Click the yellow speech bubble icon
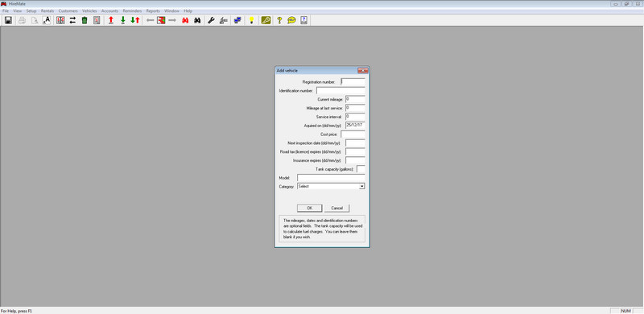Image resolution: width=644 pixels, height=314 pixels. (x=291, y=20)
